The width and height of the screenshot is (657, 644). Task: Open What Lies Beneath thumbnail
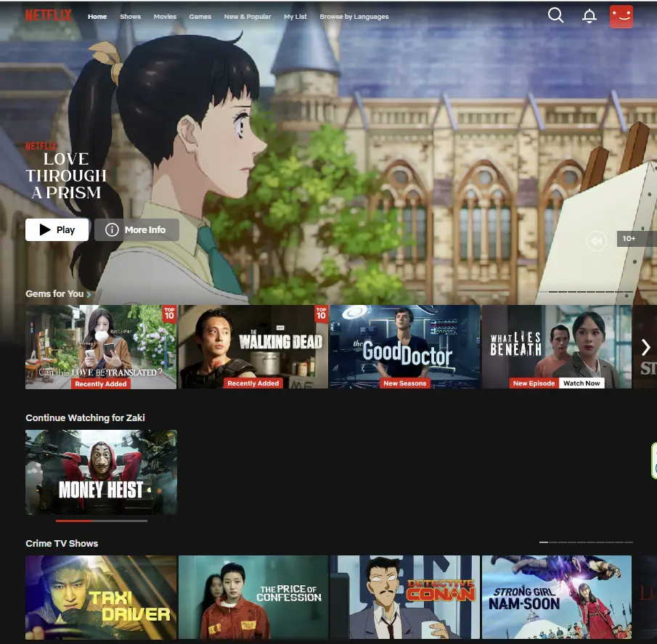[556, 347]
